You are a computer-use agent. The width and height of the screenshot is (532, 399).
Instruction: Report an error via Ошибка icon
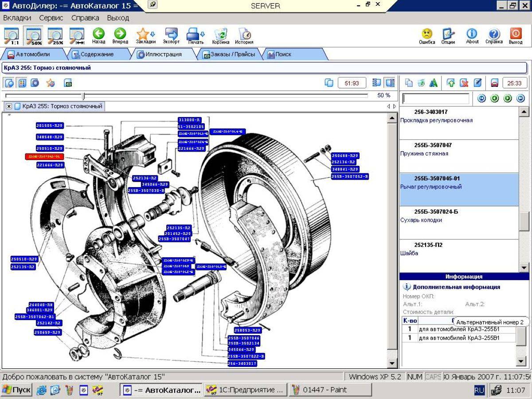coord(426,36)
